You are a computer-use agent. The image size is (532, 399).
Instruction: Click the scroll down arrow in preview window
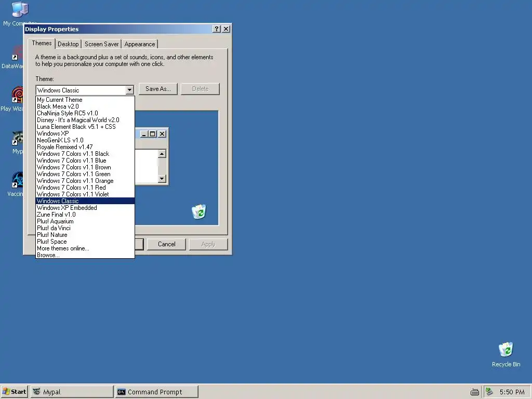162,179
